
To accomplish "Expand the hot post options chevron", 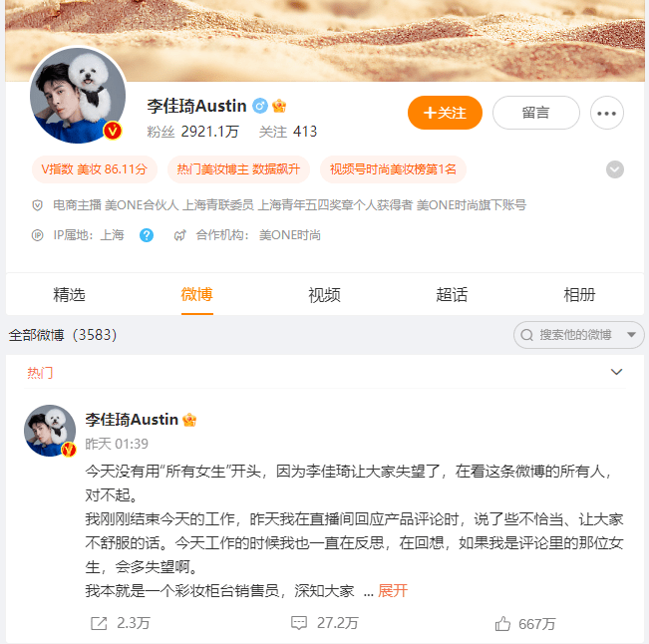I will coord(616,372).
